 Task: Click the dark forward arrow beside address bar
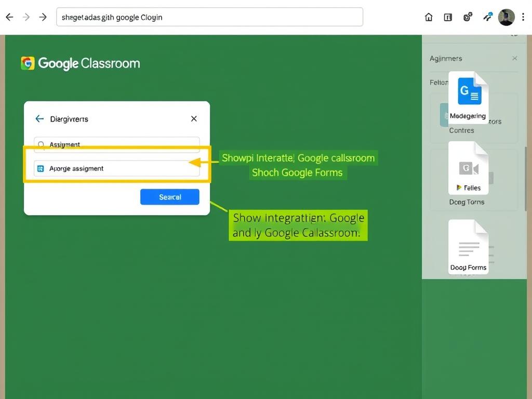tap(43, 17)
